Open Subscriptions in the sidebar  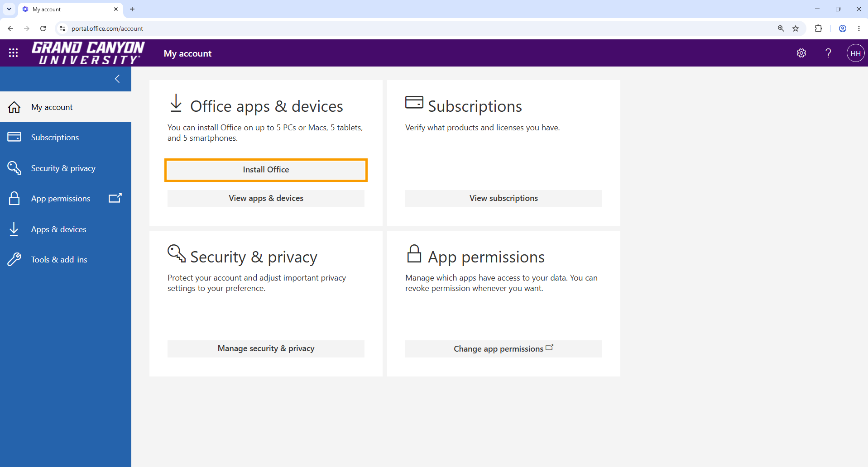tap(66, 137)
